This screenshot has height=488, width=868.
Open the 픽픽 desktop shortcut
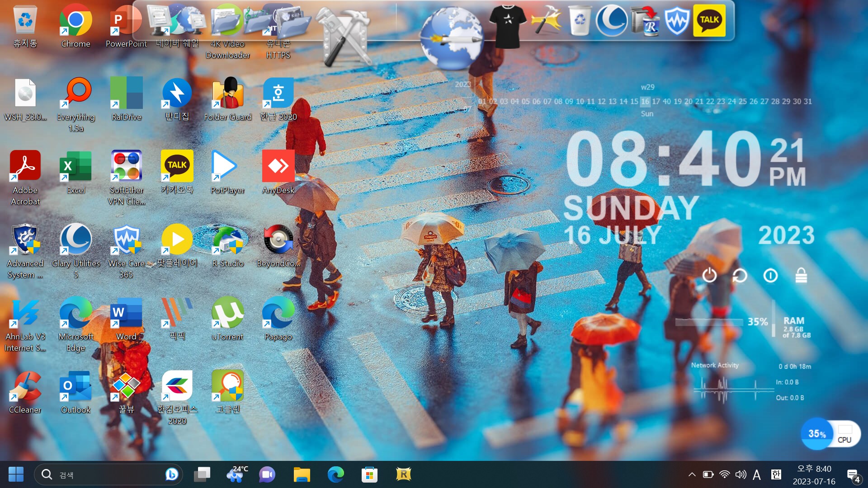click(x=177, y=319)
